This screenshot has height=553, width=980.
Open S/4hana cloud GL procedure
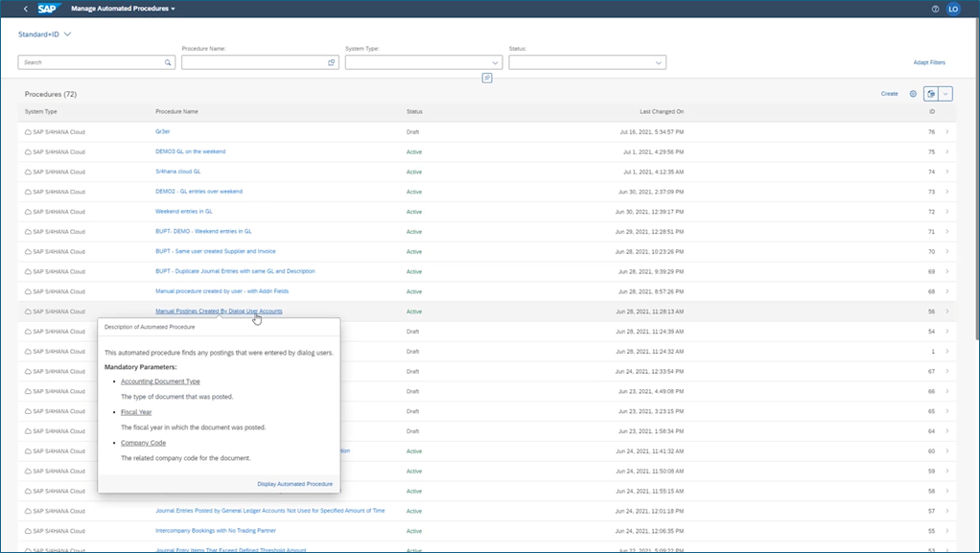(x=178, y=172)
